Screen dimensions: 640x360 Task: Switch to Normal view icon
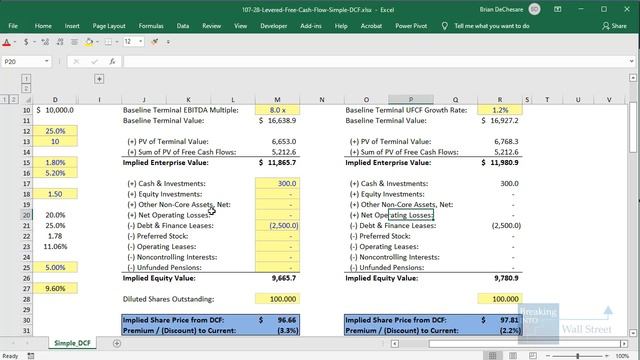(x=493, y=356)
